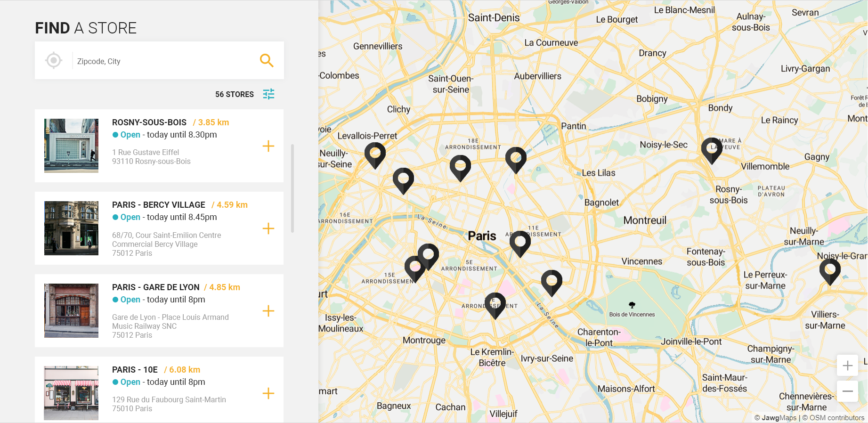Click the upper pin west of 5E Arrondissement
Screen dimensions: 868x423
[428, 257]
